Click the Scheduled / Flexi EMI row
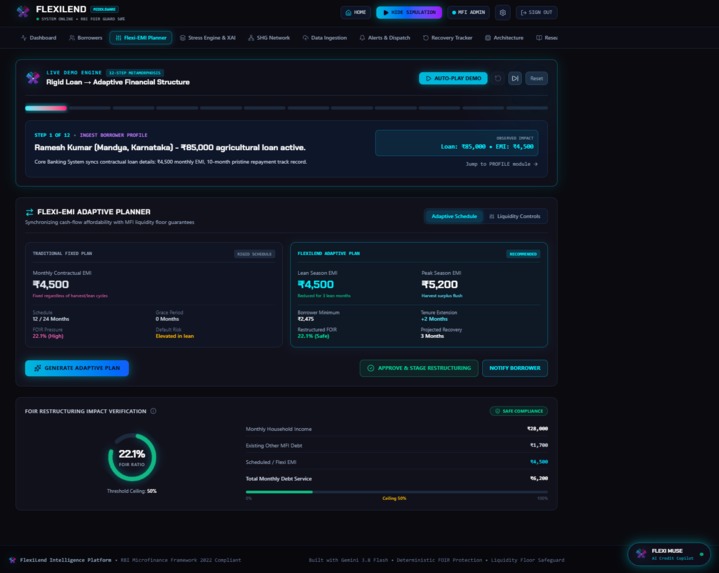Screen dimensions: 719x573 pos(397,462)
